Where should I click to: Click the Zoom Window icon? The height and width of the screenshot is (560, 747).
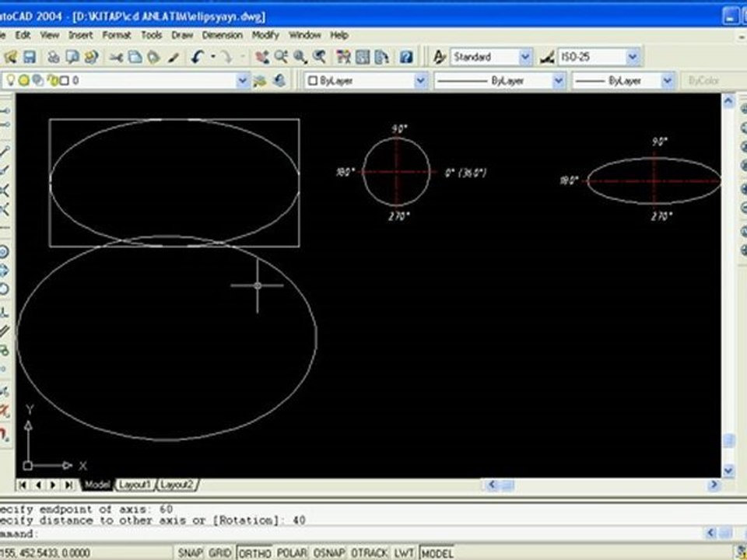(300, 57)
